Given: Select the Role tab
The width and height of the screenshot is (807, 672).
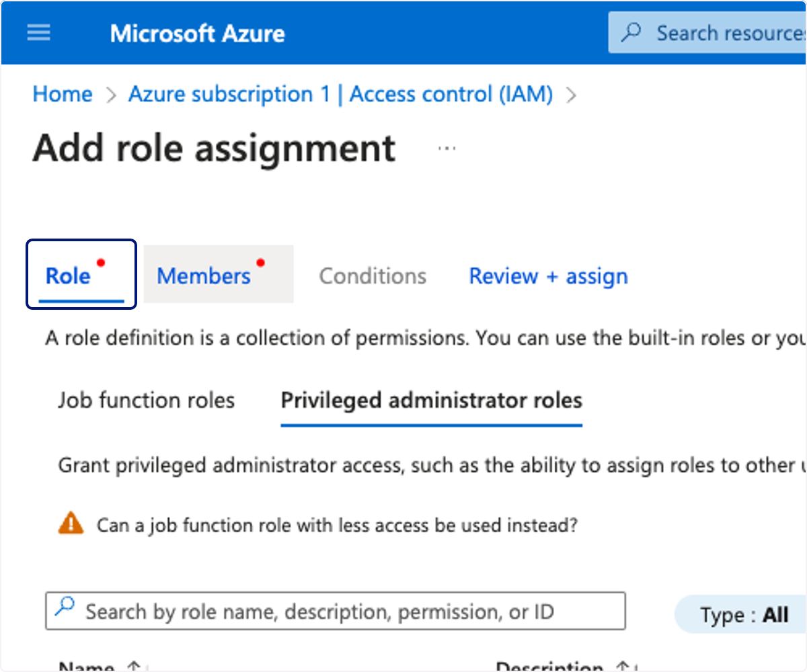Looking at the screenshot, I should coord(81,275).
